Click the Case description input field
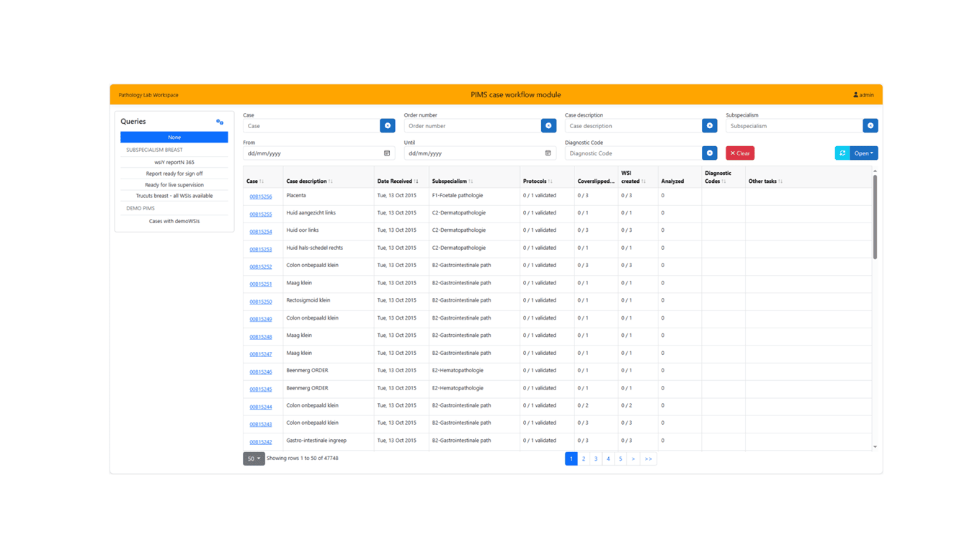This screenshot has height=545, width=980. [633, 126]
